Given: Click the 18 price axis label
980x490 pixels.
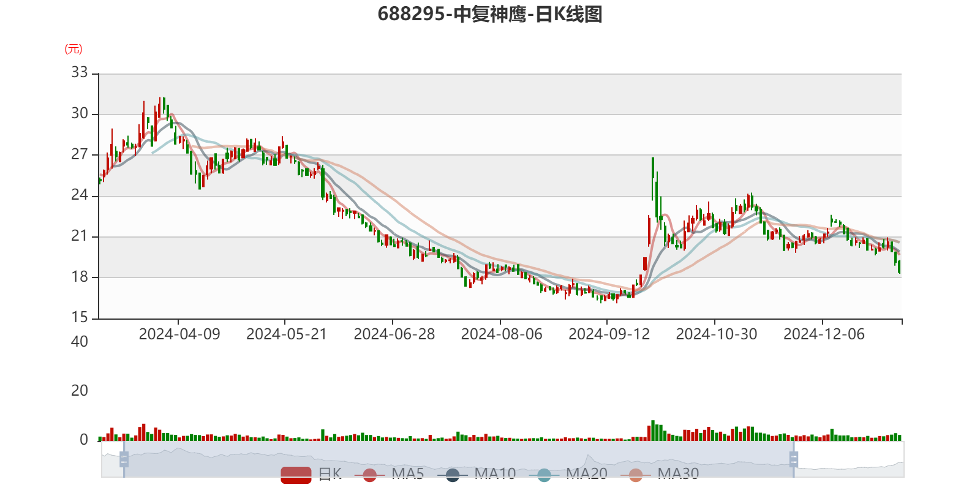Looking at the screenshot, I should tap(80, 277).
